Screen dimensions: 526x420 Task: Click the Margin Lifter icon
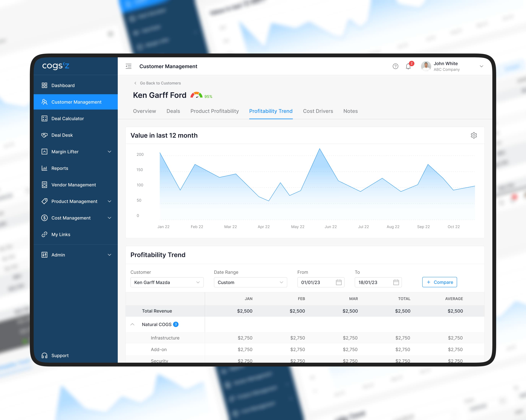pos(44,152)
